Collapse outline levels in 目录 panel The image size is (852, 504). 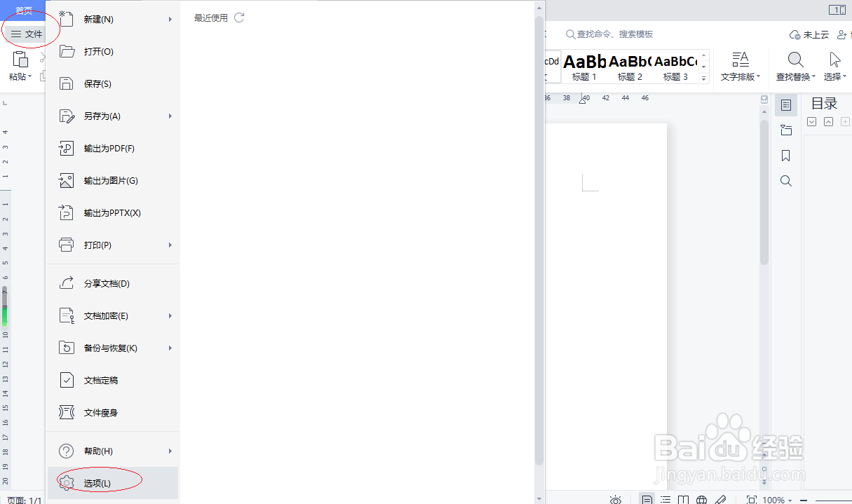point(811,122)
